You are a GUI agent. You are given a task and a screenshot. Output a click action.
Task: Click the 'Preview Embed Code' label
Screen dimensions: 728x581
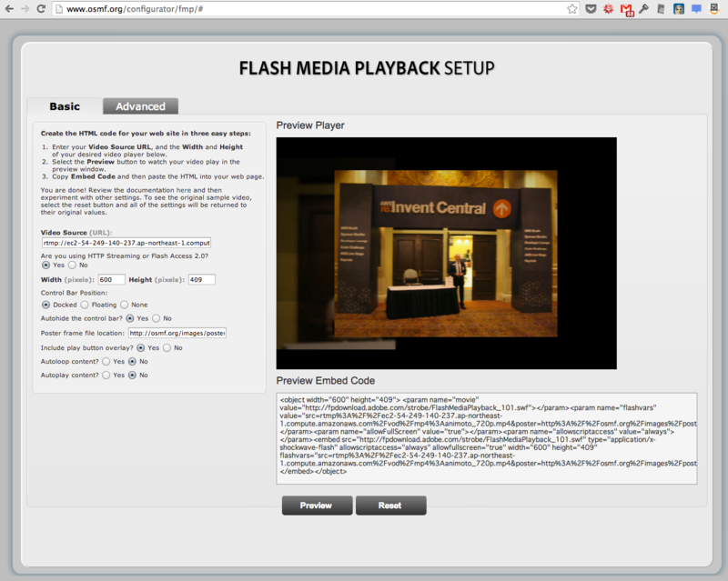point(326,381)
